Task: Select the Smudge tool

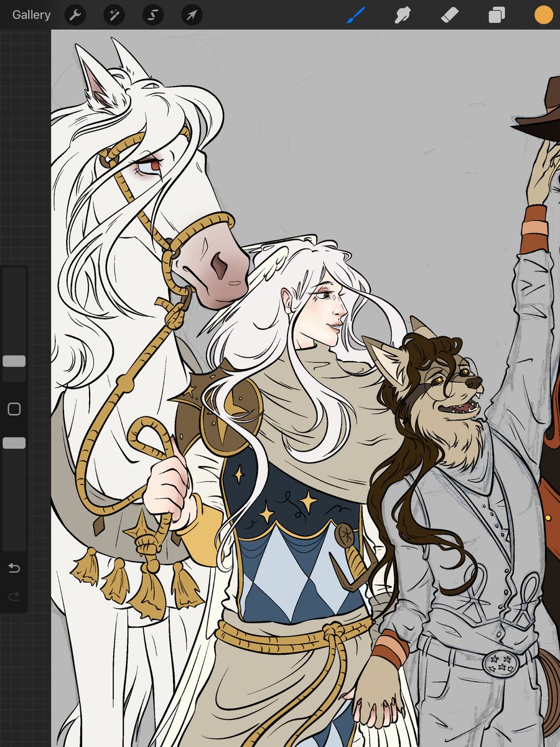Action: [x=403, y=15]
